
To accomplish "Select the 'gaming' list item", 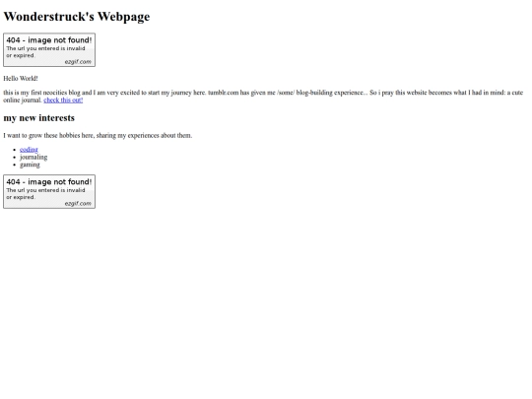I will (30, 165).
